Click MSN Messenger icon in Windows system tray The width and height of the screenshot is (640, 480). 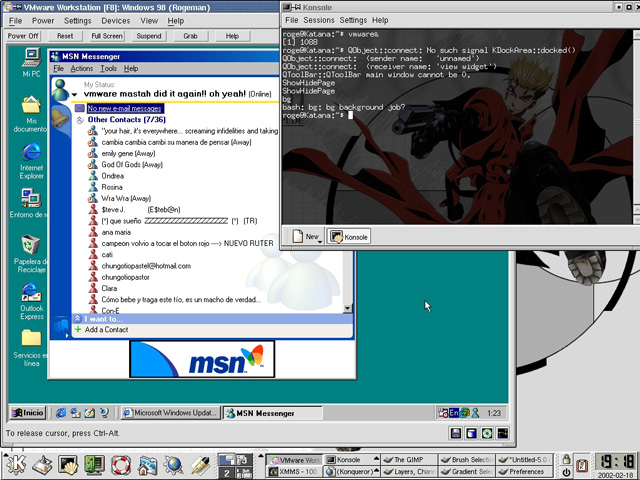[476, 413]
